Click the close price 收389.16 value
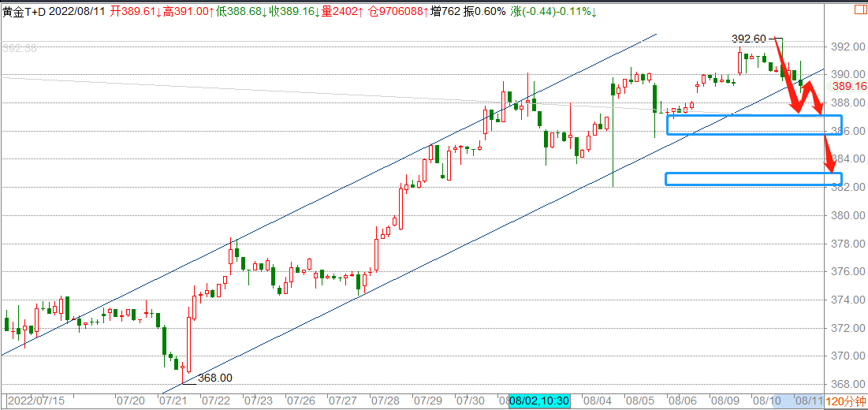The height and width of the screenshot is (410, 868). 296,11
